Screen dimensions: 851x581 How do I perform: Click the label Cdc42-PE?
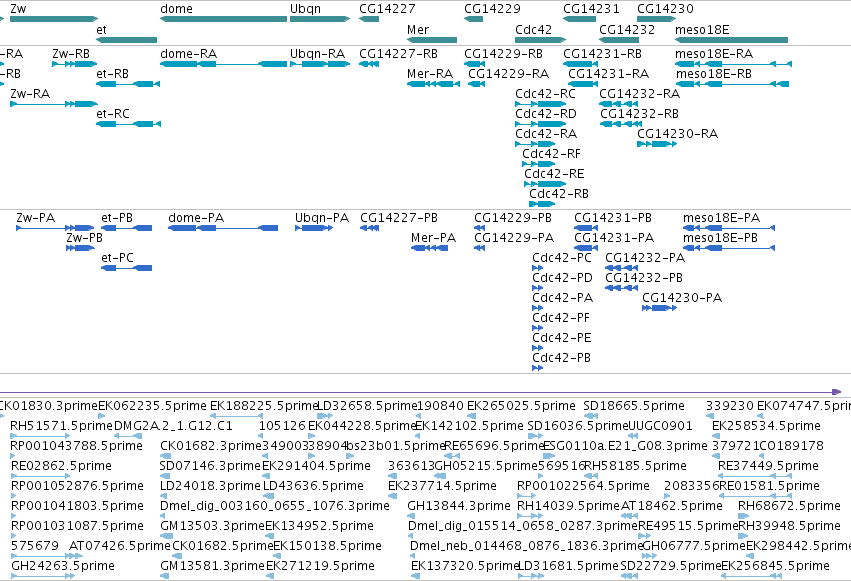click(x=561, y=337)
